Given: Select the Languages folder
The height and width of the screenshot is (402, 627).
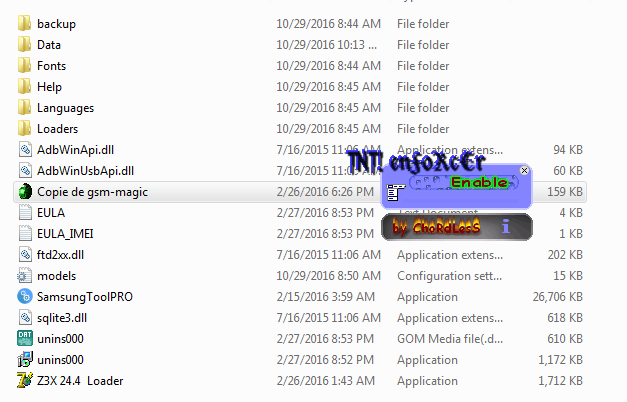Looking at the screenshot, I should tap(56, 108).
